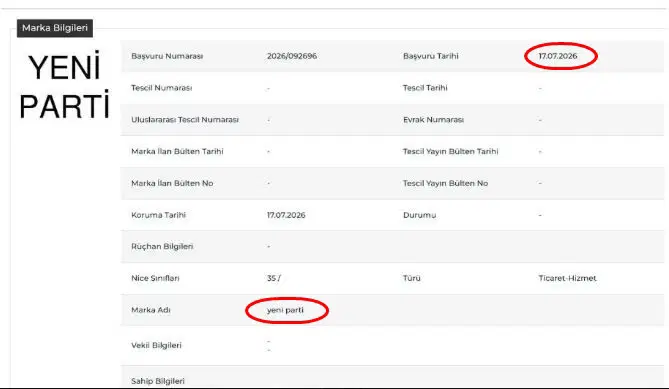Viewport: 669px width, 389px height.
Task: Click the Tescil Numarası label
Action: [x=161, y=88]
